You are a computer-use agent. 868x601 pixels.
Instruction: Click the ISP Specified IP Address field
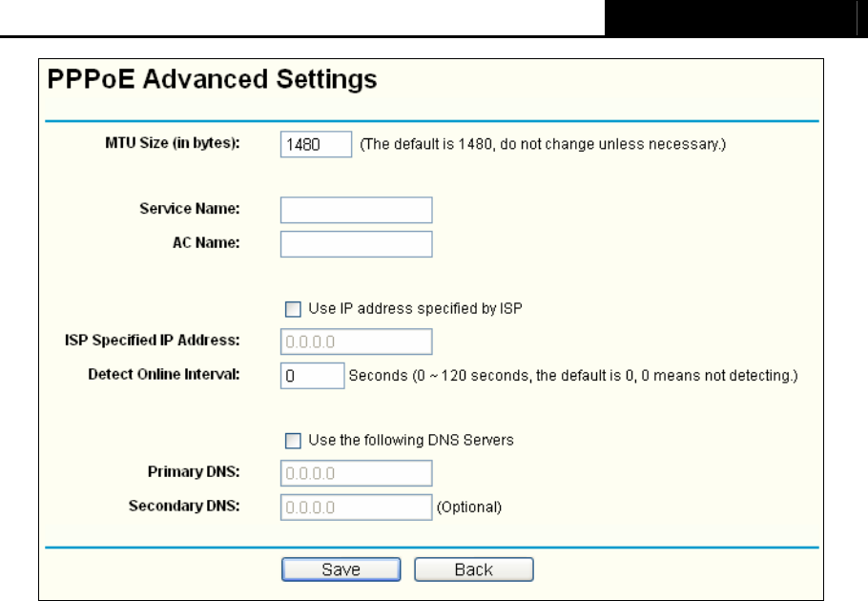point(357,342)
